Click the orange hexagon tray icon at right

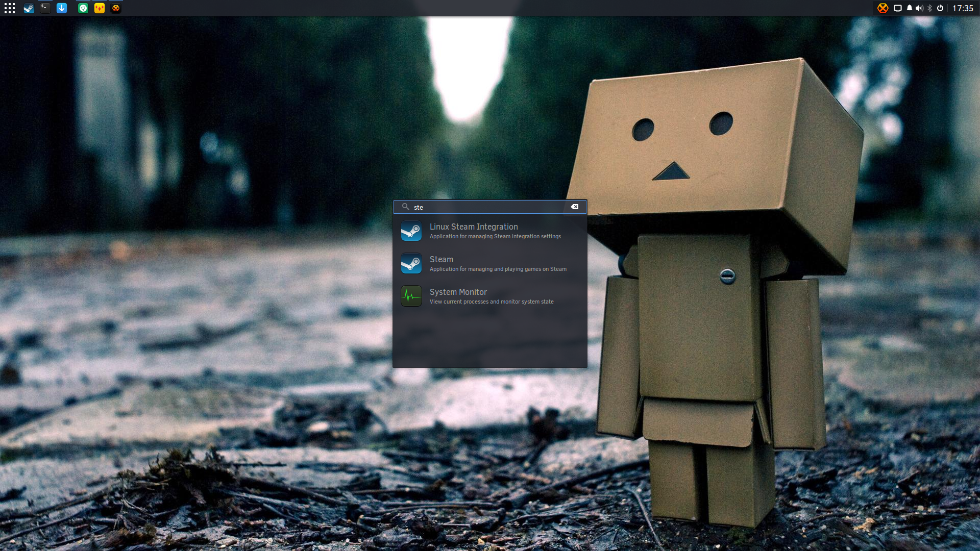coord(883,8)
